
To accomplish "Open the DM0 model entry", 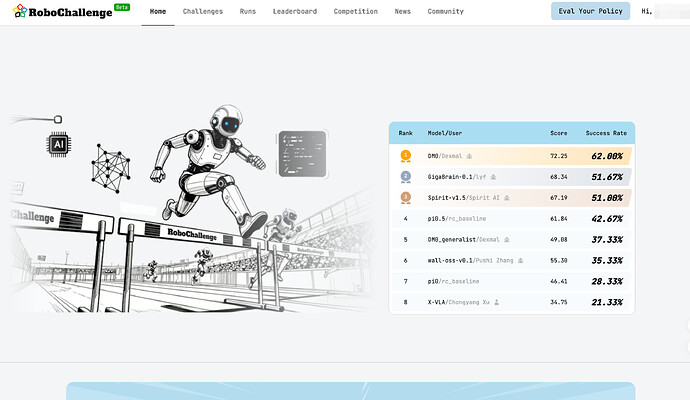I will tap(445, 156).
